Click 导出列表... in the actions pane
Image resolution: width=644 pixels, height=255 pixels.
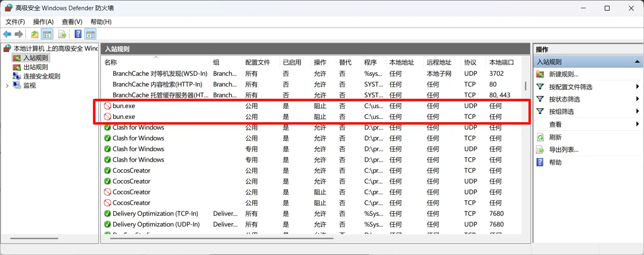(564, 150)
